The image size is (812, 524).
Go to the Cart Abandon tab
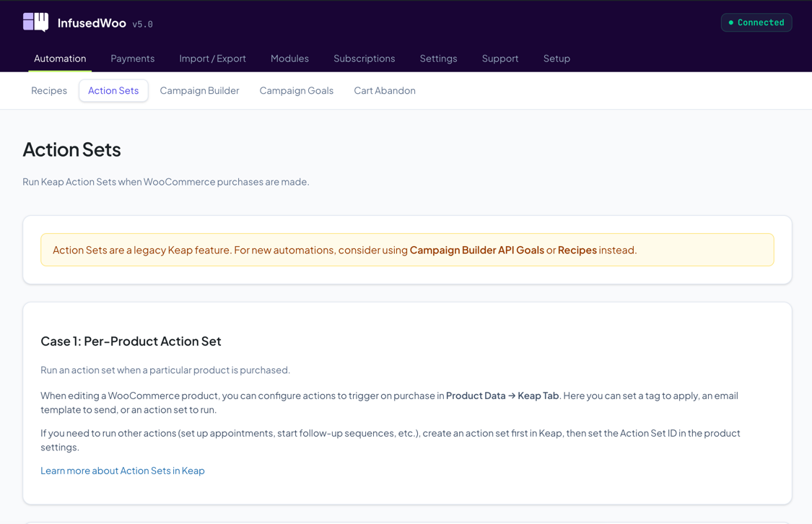(x=385, y=90)
